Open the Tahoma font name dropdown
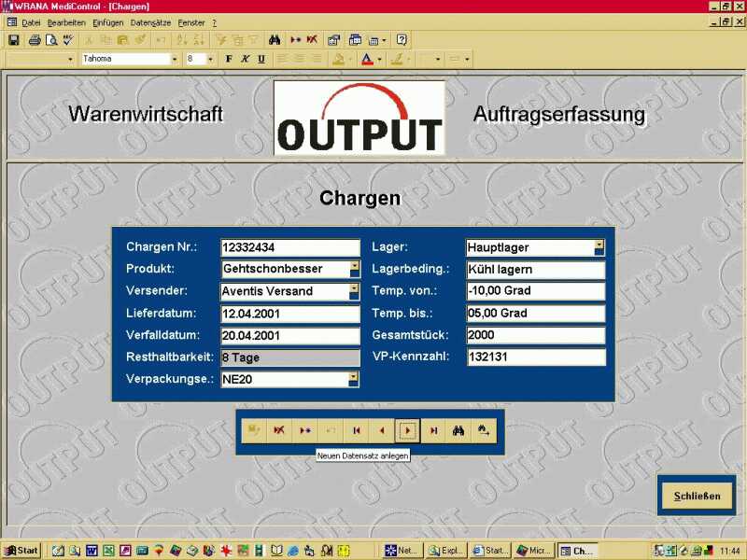Screen dimensions: 747x560 click(x=175, y=59)
